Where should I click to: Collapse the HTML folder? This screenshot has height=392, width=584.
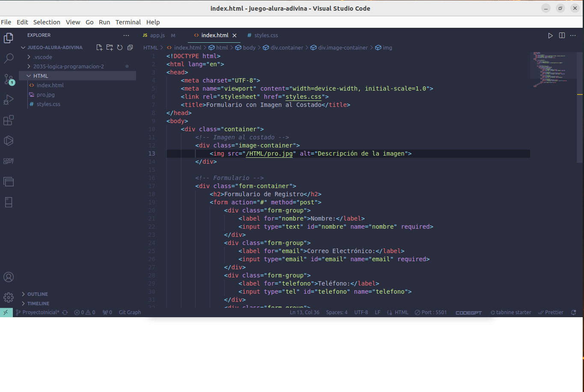pos(77,76)
